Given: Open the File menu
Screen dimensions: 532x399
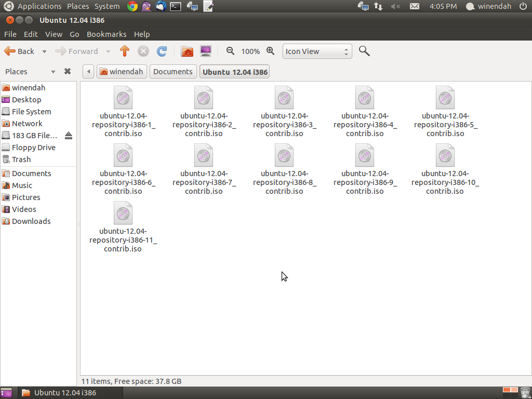Looking at the screenshot, I should tap(10, 34).
